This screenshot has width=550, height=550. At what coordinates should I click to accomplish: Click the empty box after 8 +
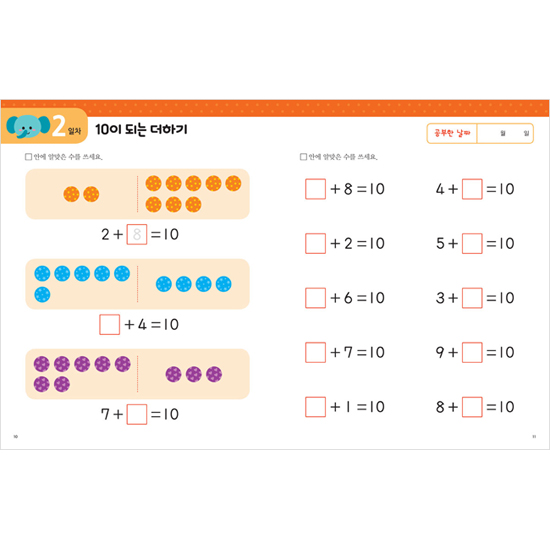click(472, 407)
